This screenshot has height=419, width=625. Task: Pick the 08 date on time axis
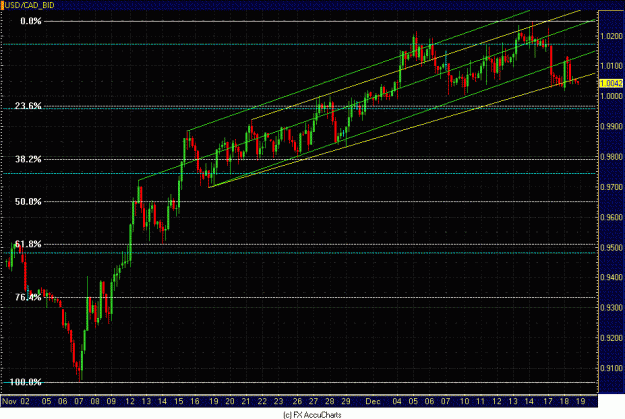(95, 401)
